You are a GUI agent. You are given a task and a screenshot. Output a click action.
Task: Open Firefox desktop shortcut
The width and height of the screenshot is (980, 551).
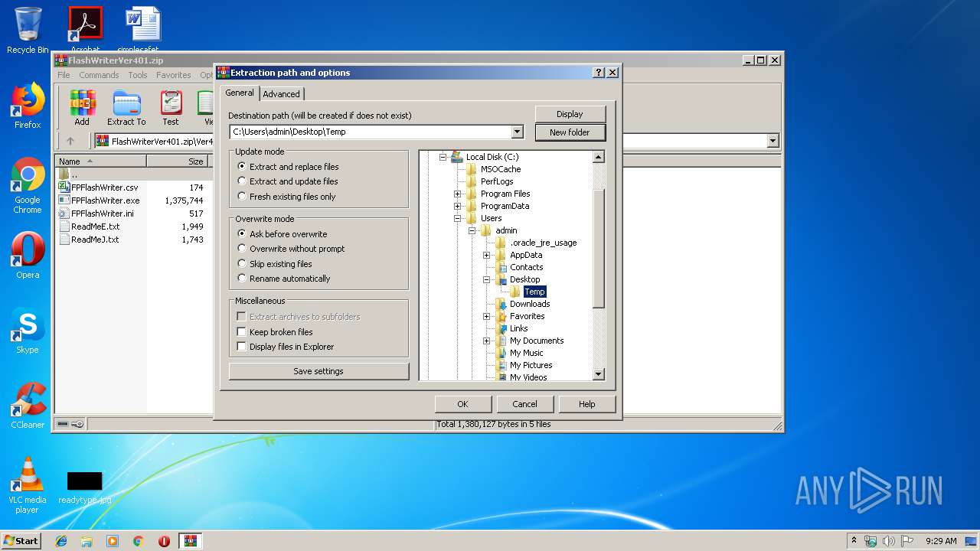[28, 106]
